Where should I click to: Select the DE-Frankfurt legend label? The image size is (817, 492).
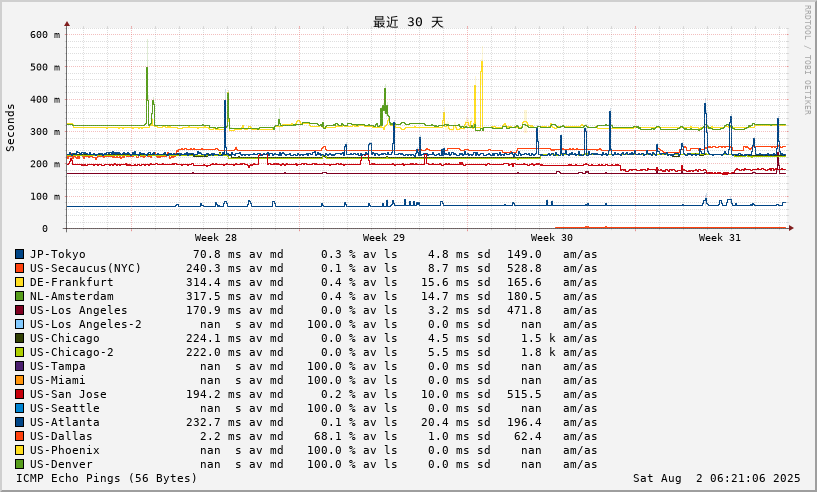[71, 282]
